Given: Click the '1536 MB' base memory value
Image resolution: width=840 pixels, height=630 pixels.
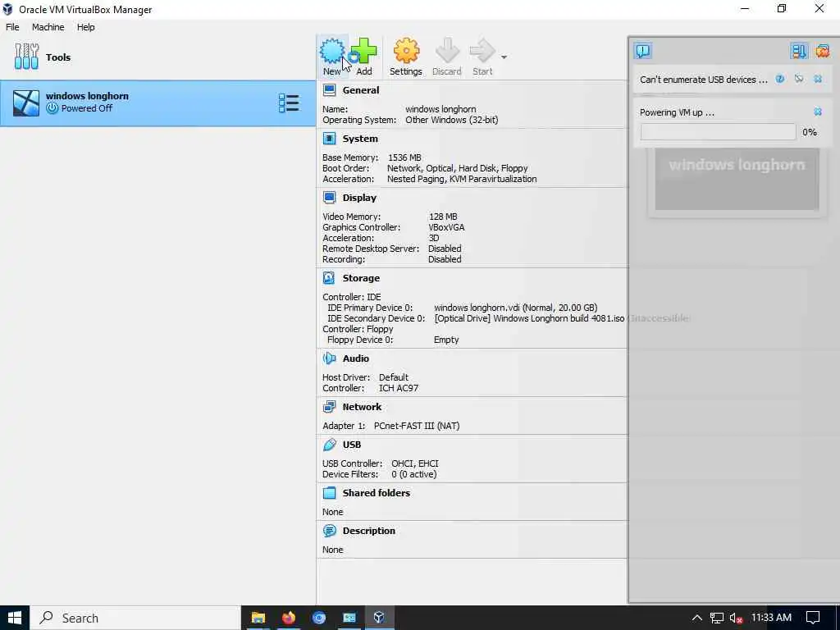Looking at the screenshot, I should 404,157.
